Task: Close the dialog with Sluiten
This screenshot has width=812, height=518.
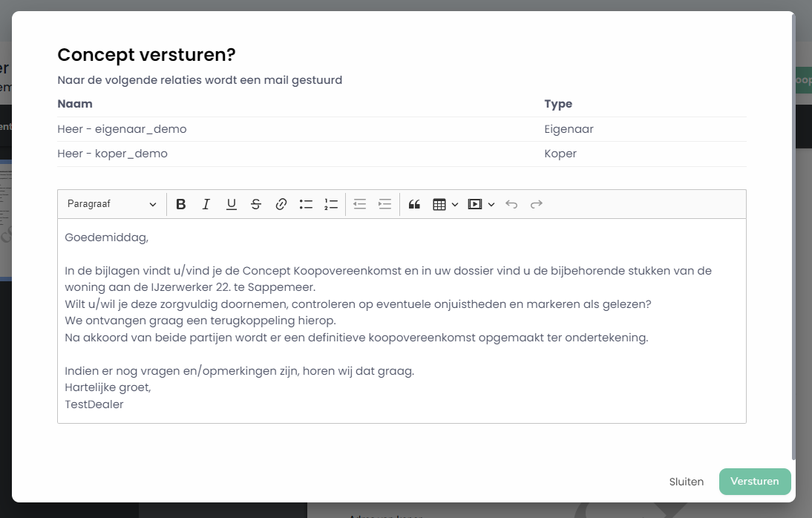Action: (686, 482)
